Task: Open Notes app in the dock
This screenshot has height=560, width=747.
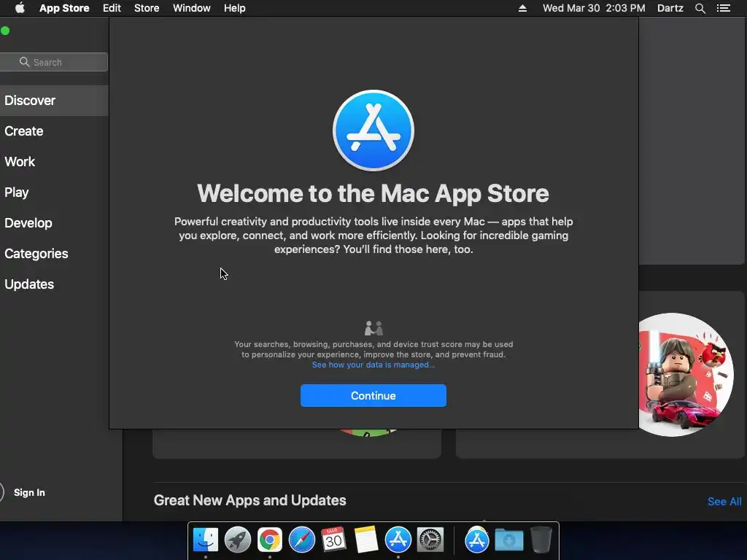Action: (x=366, y=540)
